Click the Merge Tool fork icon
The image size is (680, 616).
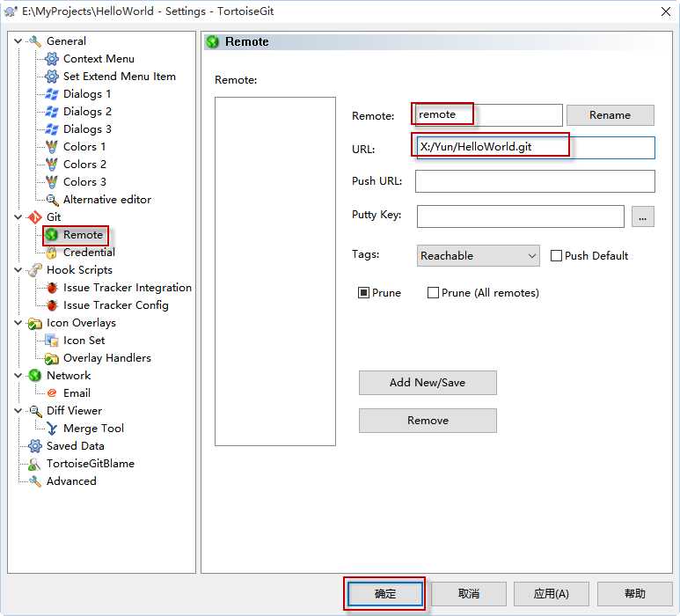[x=52, y=429]
